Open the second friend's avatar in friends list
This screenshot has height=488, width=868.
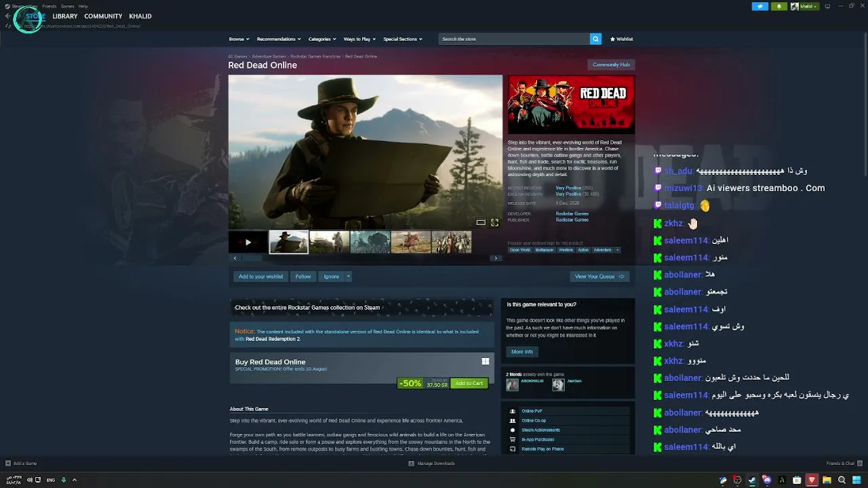click(558, 384)
